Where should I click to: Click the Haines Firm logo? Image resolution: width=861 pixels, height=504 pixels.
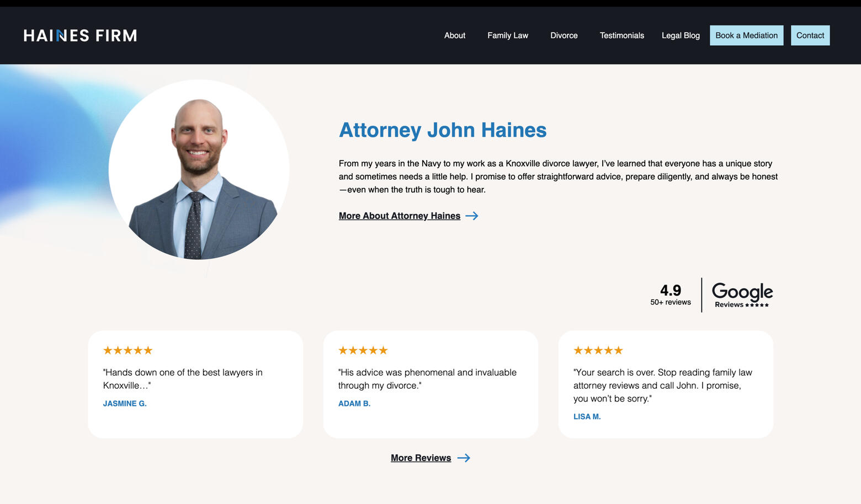(80, 36)
